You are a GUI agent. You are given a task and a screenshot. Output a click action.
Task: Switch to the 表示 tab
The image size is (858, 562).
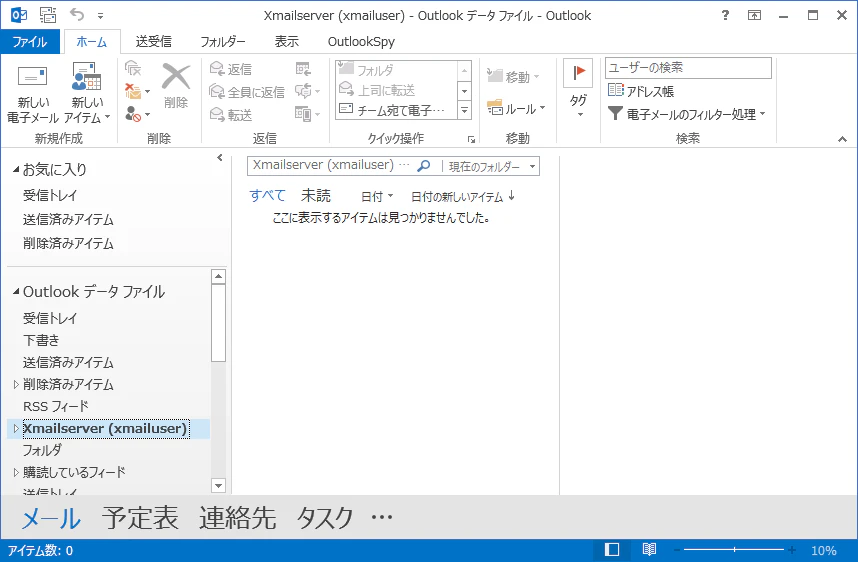286,42
